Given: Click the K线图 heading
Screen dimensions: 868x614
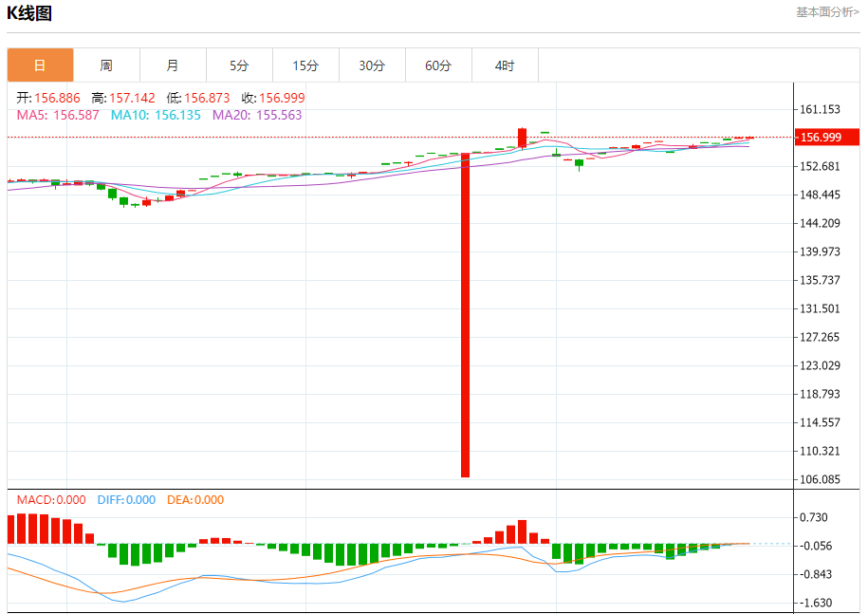Looking at the screenshot, I should point(29,12).
